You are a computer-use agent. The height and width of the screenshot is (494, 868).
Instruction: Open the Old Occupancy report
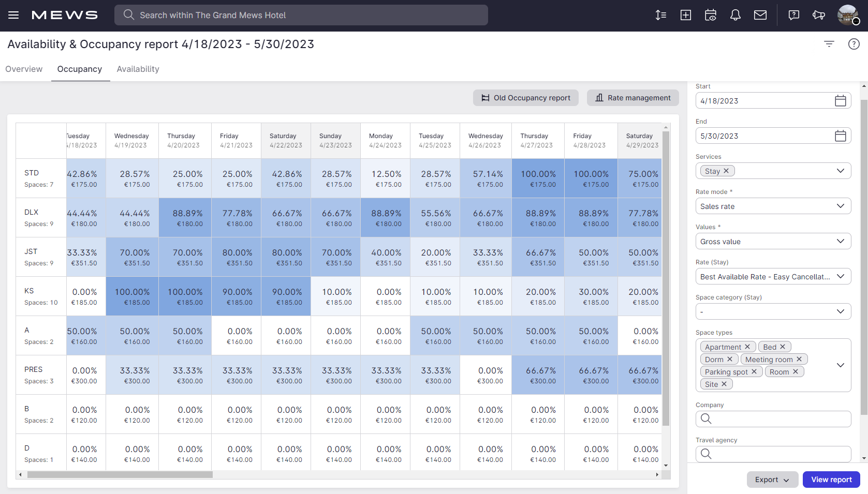(525, 98)
